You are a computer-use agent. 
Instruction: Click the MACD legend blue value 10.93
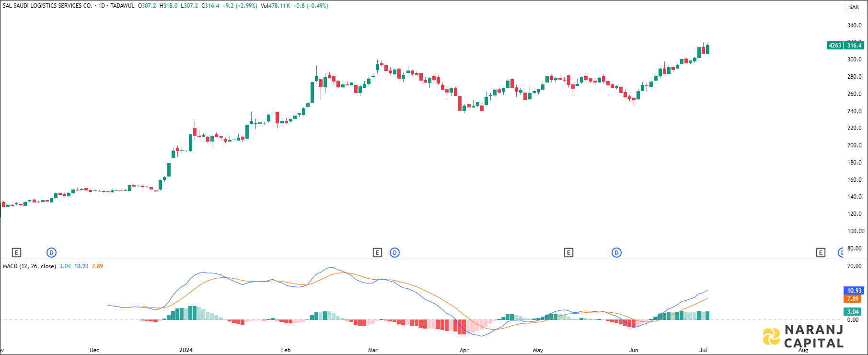point(81,266)
